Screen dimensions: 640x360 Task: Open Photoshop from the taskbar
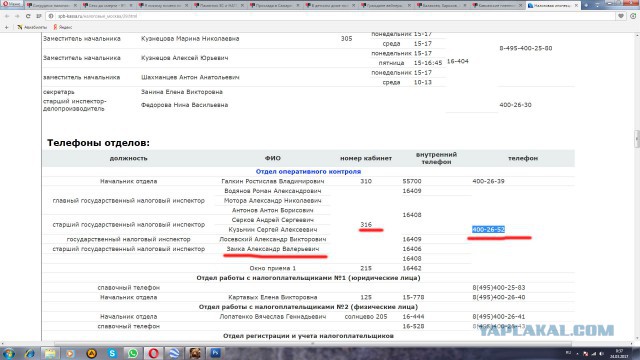215,353
